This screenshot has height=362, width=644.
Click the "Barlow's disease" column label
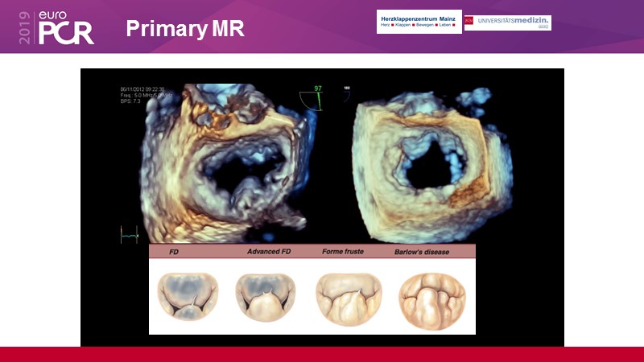pos(422,252)
